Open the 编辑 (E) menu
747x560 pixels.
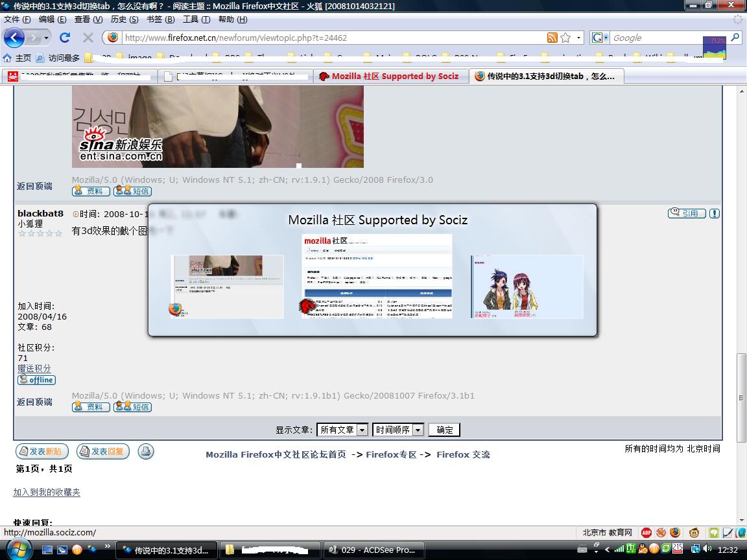(x=53, y=19)
